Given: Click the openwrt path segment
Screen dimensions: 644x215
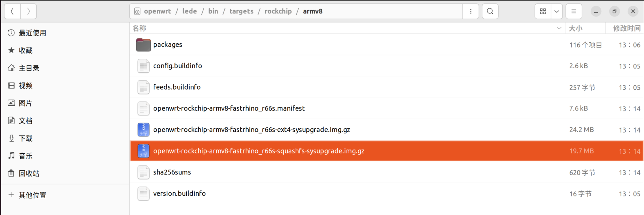Looking at the screenshot, I should pos(157,11).
